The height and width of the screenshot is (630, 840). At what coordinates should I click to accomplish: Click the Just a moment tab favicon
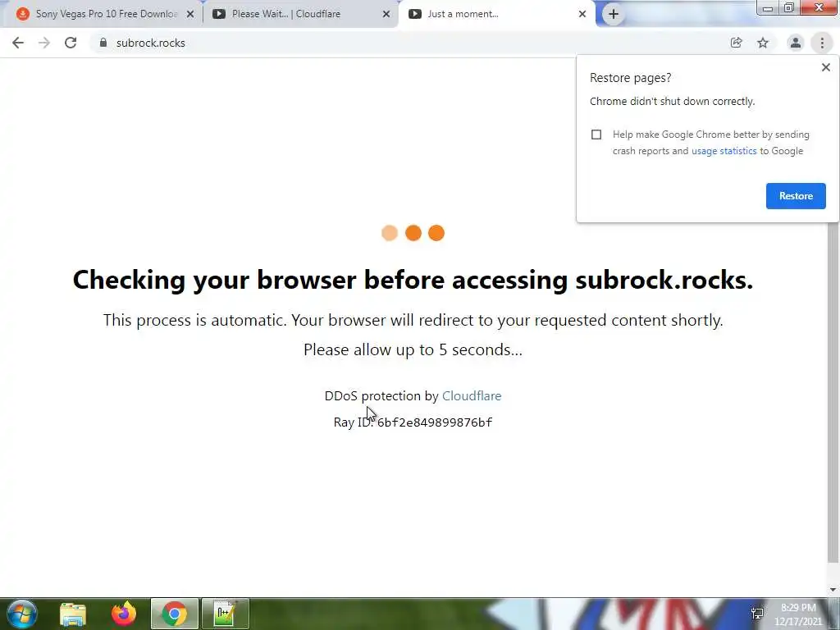pos(414,14)
